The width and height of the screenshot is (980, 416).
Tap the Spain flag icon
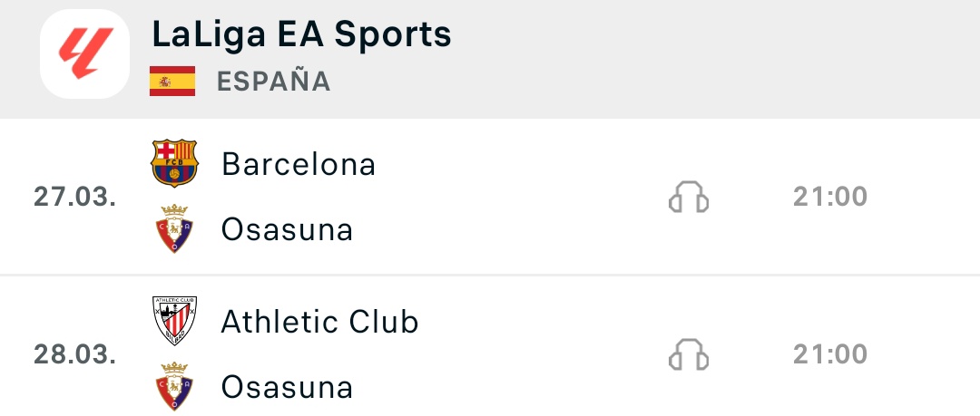click(x=172, y=82)
